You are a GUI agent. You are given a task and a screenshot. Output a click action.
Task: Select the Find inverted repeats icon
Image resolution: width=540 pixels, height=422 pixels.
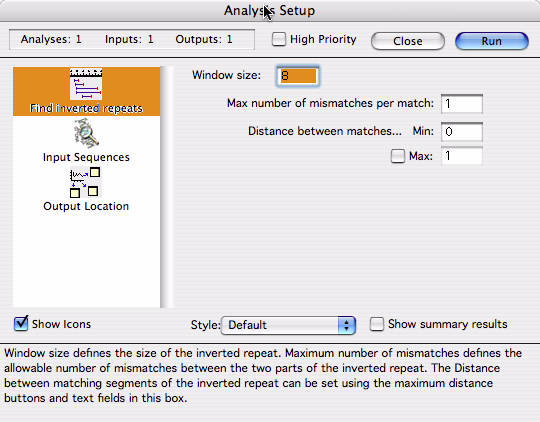pos(86,84)
